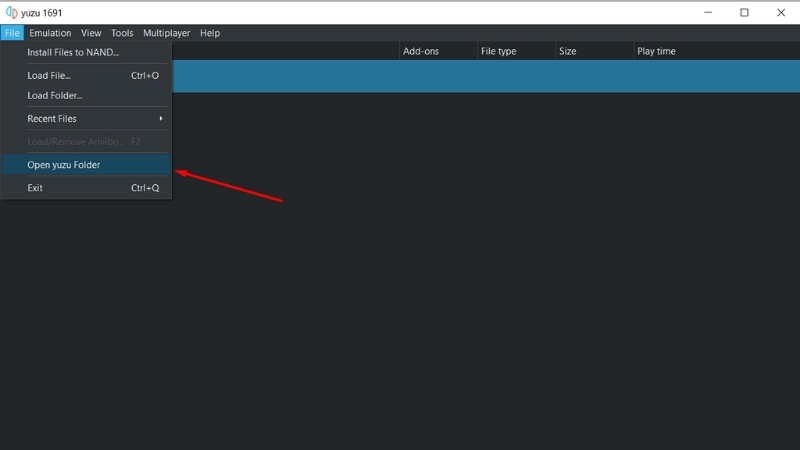Screen dimensions: 800x450
Task: Open the Multiplayer menu
Action: coord(166,33)
